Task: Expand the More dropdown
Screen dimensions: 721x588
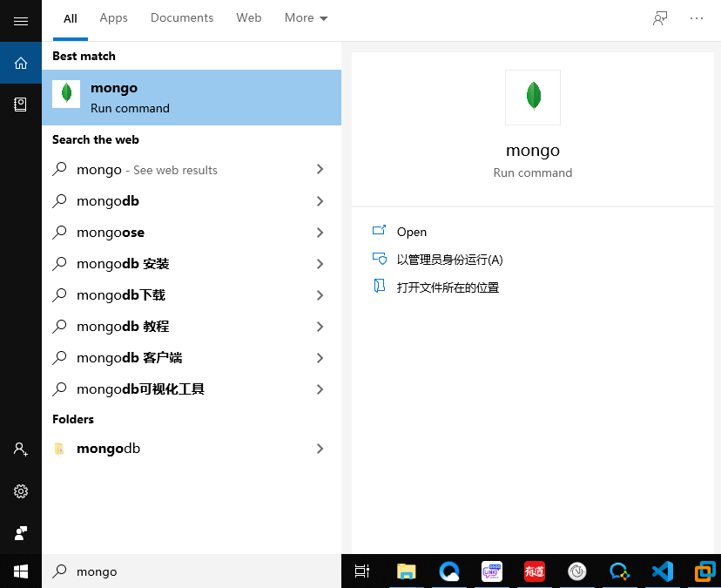Action: coord(306,18)
